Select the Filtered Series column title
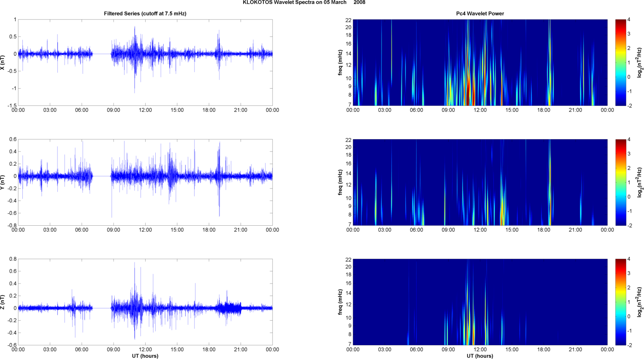644x359 pixels. pyautogui.click(x=145, y=13)
